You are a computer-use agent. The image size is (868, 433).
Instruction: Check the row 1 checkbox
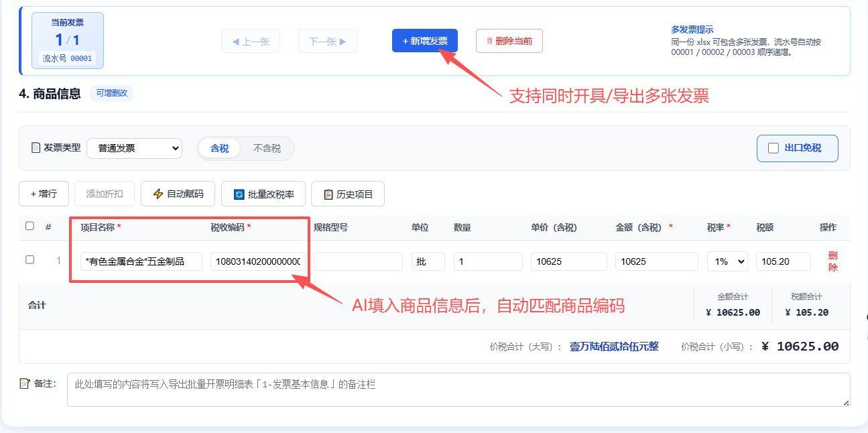coord(29,260)
